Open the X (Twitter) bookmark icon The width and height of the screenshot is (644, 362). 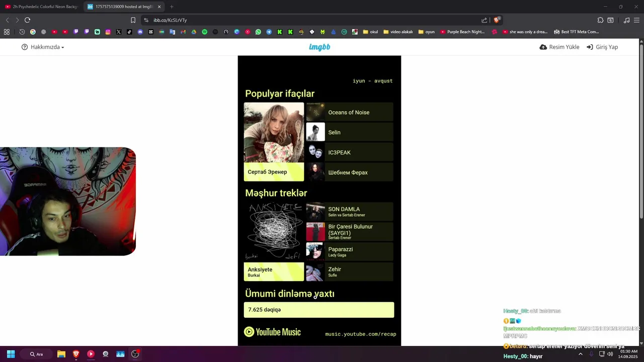(x=119, y=32)
